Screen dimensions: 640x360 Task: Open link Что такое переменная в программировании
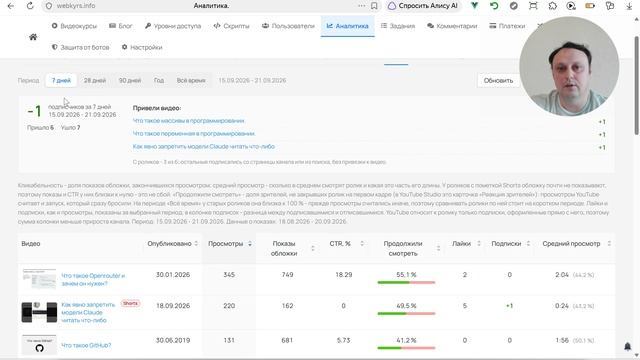point(194,133)
